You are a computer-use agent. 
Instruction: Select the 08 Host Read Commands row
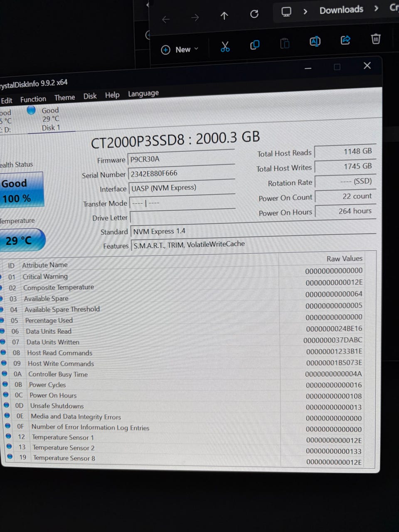pyautogui.click(x=183, y=352)
